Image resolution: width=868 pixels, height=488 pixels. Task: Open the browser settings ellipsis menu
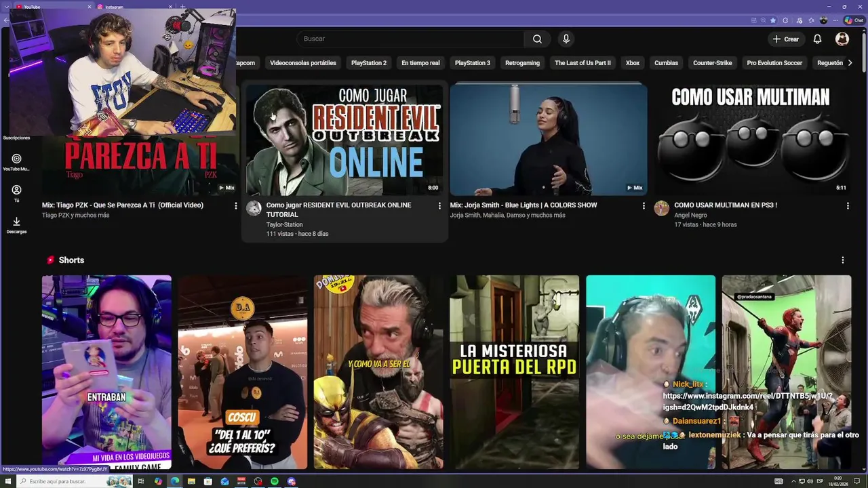click(x=835, y=20)
